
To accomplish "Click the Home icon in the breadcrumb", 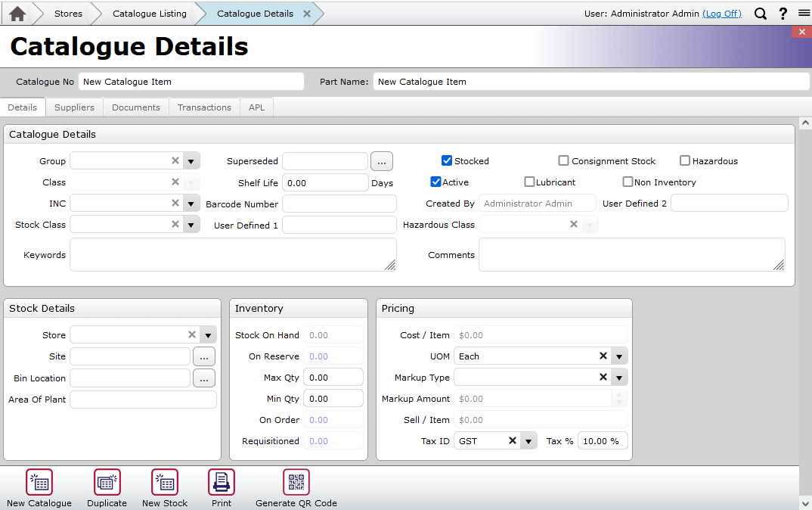I will tap(17, 13).
